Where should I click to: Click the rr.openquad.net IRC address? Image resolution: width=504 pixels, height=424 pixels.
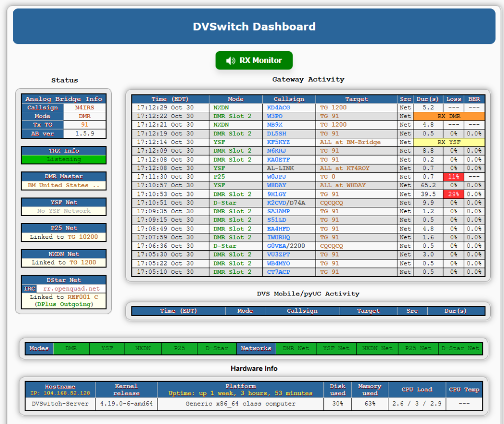coord(71,289)
